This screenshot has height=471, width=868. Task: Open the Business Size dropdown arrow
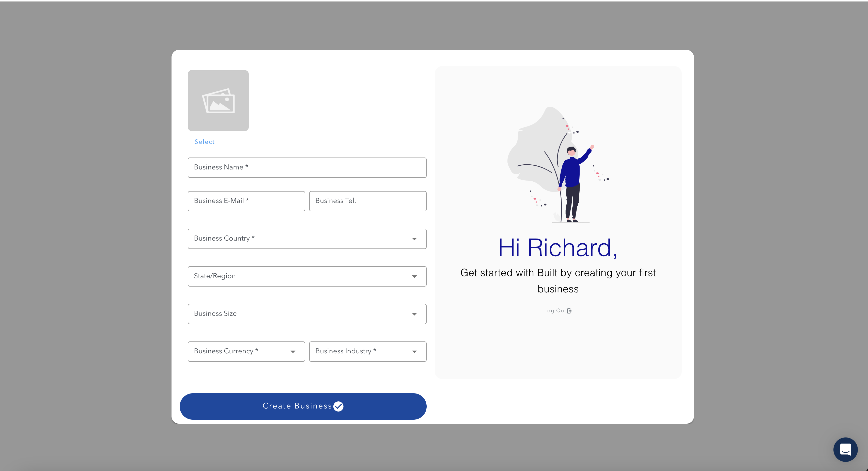tap(414, 314)
